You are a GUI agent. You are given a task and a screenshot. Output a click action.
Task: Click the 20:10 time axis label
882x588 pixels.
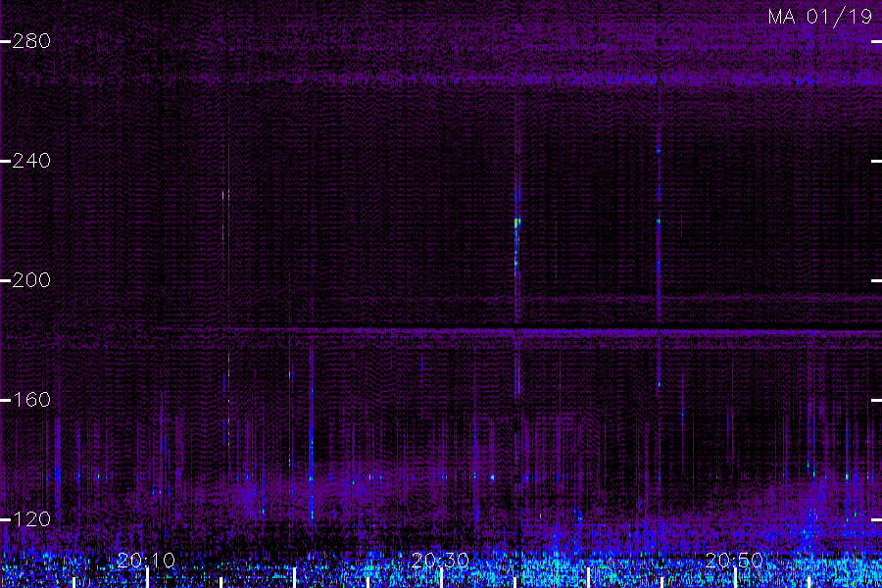(x=146, y=561)
